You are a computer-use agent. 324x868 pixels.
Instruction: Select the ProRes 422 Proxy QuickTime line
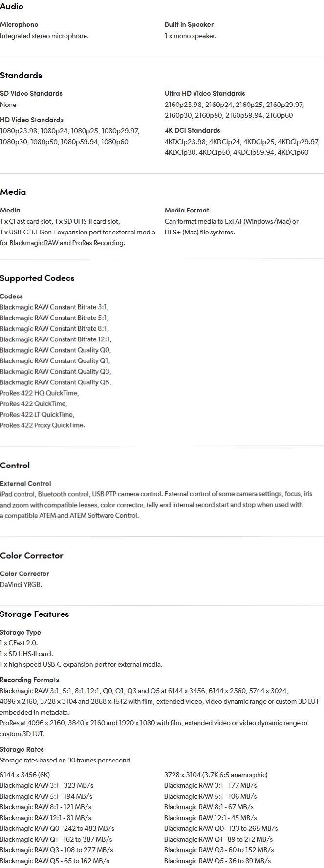[42, 425]
